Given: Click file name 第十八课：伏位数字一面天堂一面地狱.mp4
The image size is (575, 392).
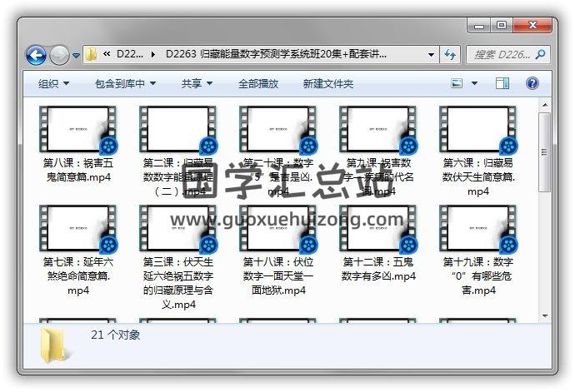Looking at the screenshot, I should click(x=278, y=275).
